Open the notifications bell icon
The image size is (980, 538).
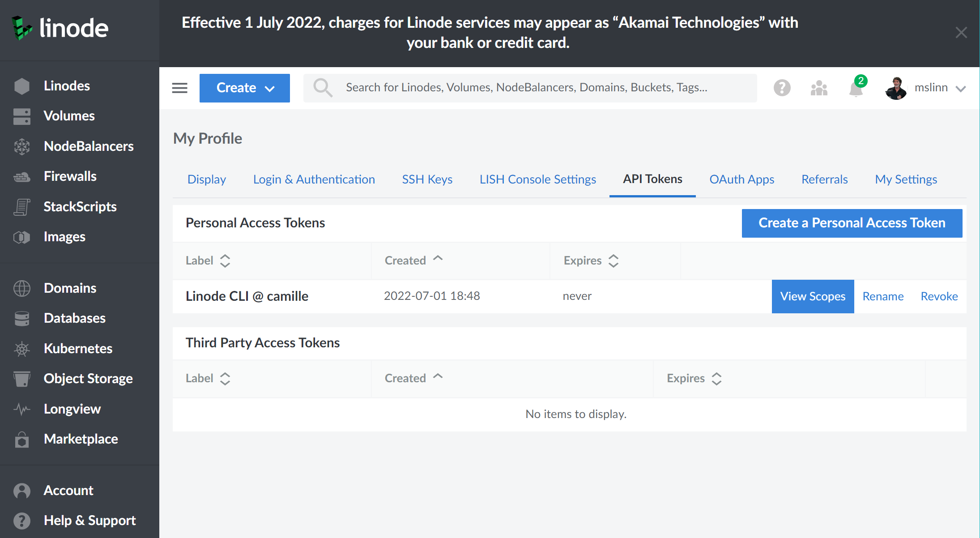pos(856,88)
